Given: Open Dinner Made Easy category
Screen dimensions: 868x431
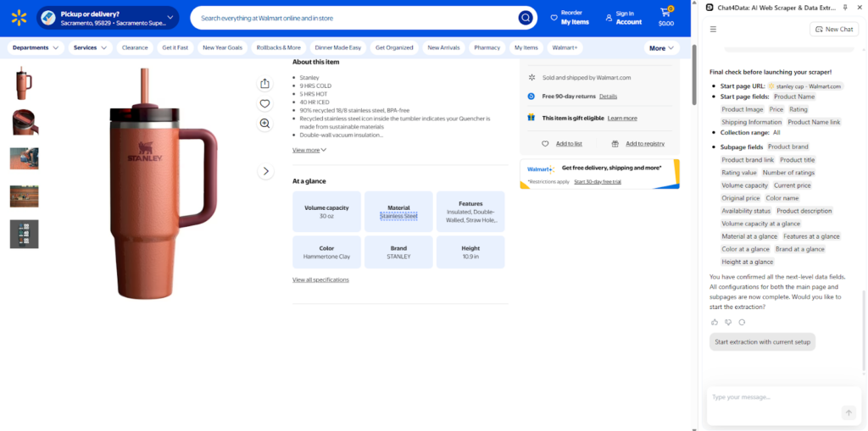Looking at the screenshot, I should 337,47.
